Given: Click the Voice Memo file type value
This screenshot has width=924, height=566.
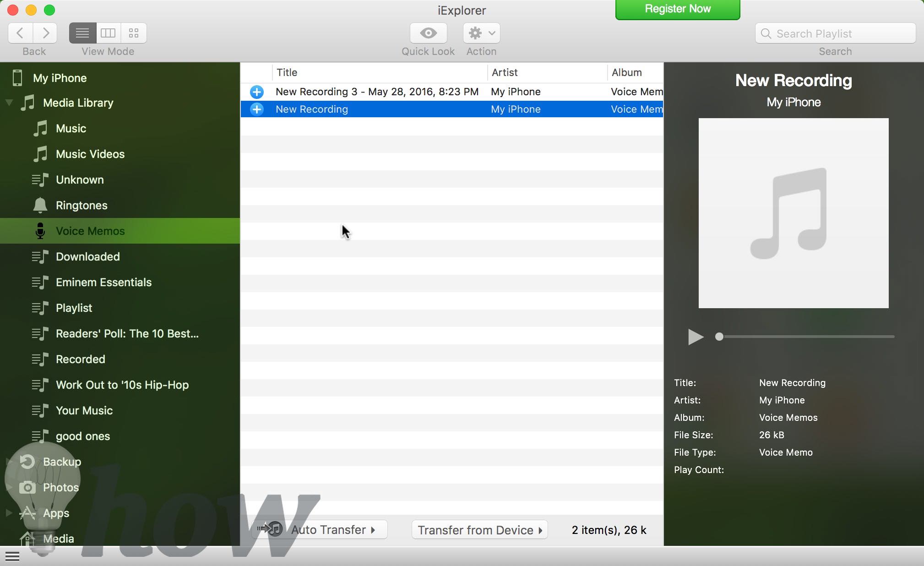Looking at the screenshot, I should 786,452.
